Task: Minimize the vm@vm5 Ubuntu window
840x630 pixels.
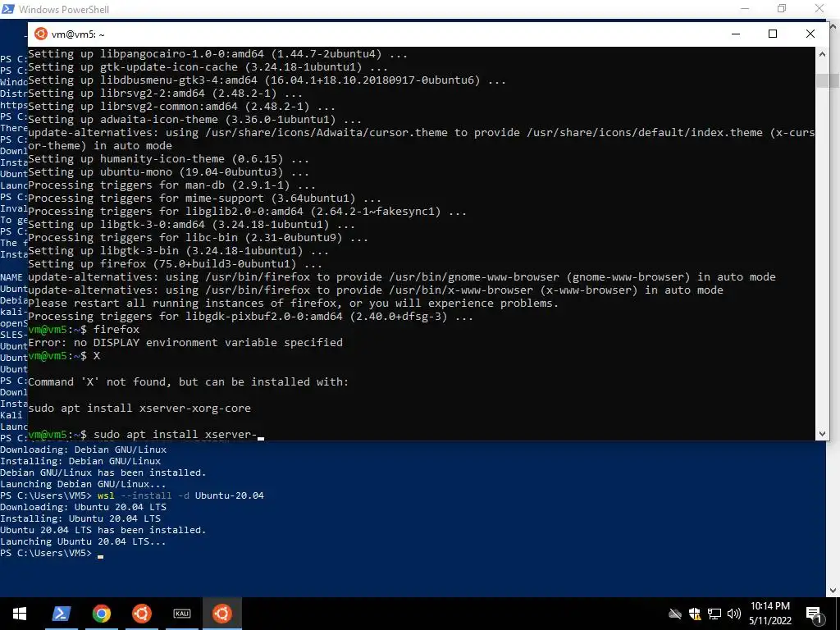Action: (x=736, y=34)
